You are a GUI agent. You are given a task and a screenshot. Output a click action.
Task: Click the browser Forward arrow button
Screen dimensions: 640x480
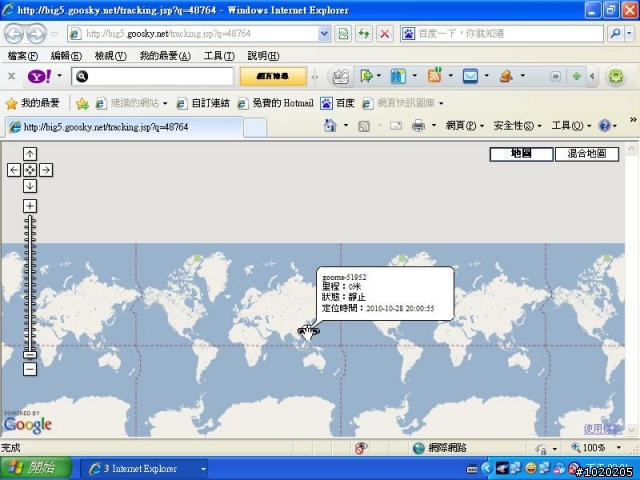point(36,34)
